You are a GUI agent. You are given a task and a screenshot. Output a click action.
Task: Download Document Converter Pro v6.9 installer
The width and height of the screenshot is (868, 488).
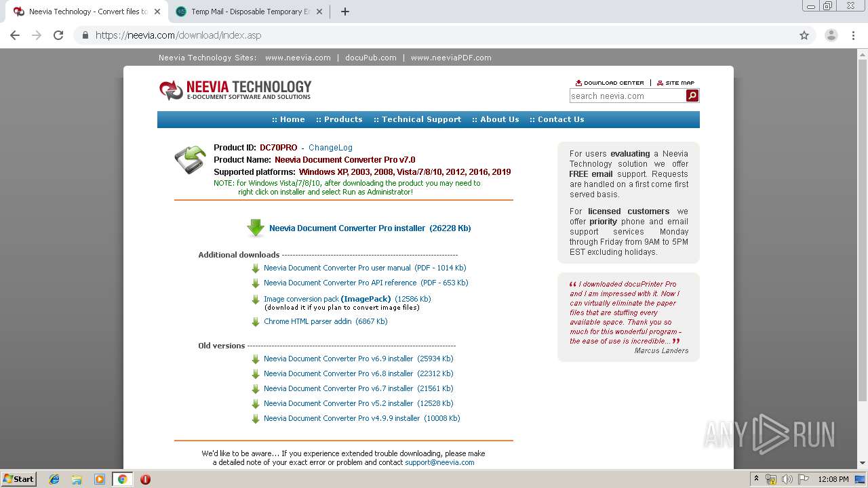(358, 359)
